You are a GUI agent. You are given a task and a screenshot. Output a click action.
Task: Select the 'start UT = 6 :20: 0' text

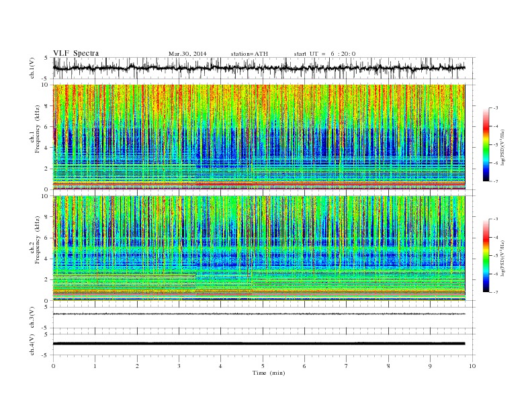click(x=324, y=54)
